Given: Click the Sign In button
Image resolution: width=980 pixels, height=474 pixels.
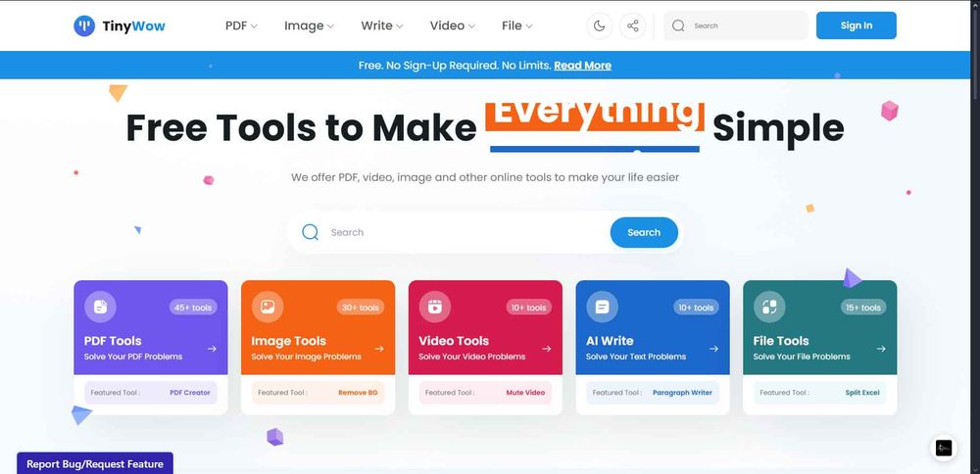Looking at the screenshot, I should click(x=857, y=25).
